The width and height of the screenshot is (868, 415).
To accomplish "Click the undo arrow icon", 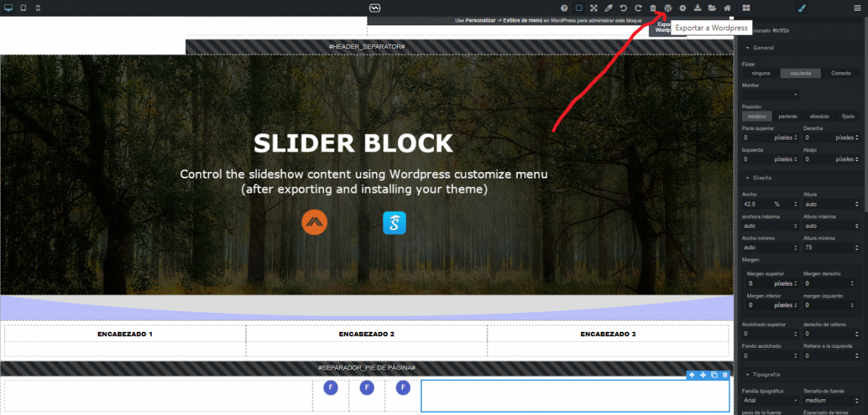I will point(623,8).
